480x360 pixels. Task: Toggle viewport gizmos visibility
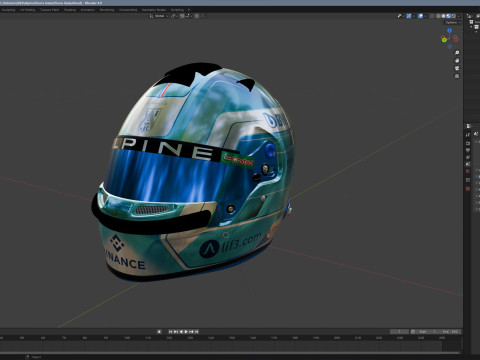point(409,16)
